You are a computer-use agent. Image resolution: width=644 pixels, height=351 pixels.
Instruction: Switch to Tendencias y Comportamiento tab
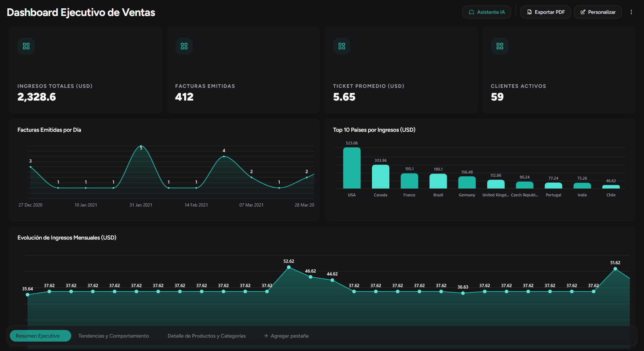114,336
